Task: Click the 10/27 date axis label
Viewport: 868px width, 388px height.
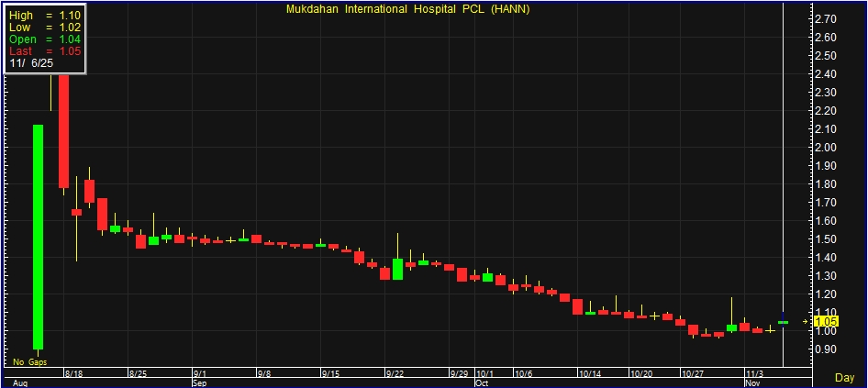Action: [693, 374]
